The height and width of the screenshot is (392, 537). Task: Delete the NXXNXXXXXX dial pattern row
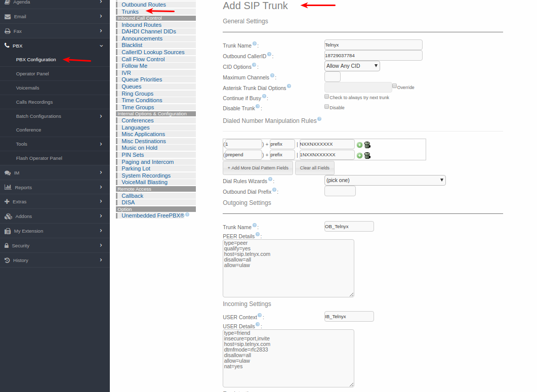click(367, 145)
